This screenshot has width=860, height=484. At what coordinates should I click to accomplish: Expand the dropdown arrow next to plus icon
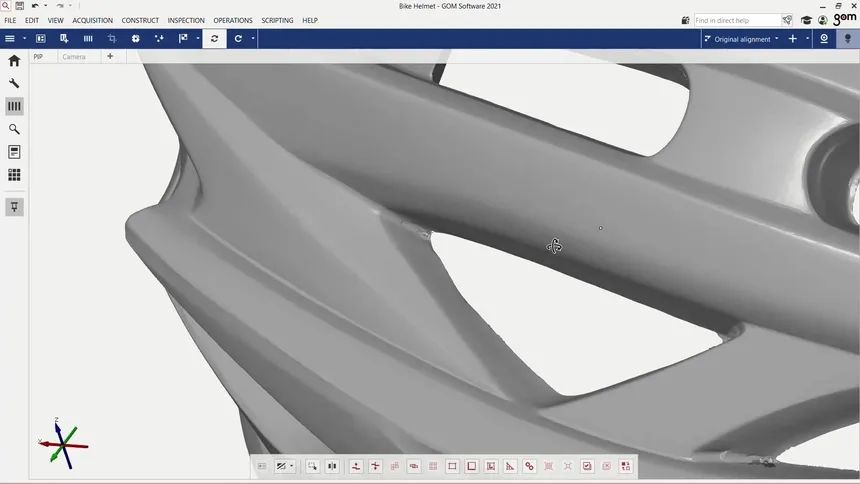pyautogui.click(x=807, y=39)
